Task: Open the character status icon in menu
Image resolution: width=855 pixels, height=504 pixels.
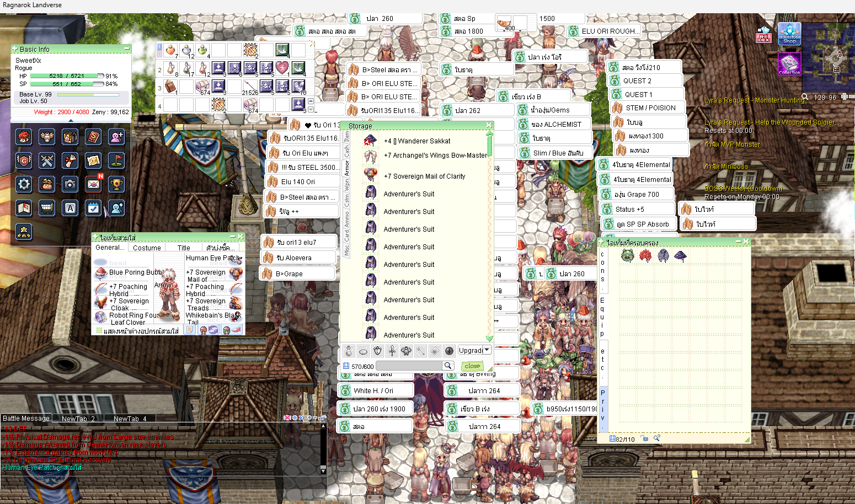Action: [x=24, y=137]
